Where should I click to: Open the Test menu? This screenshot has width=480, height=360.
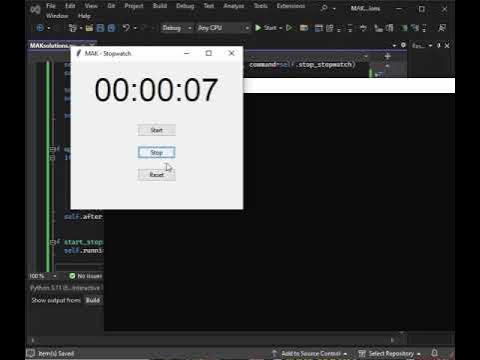click(209, 6)
